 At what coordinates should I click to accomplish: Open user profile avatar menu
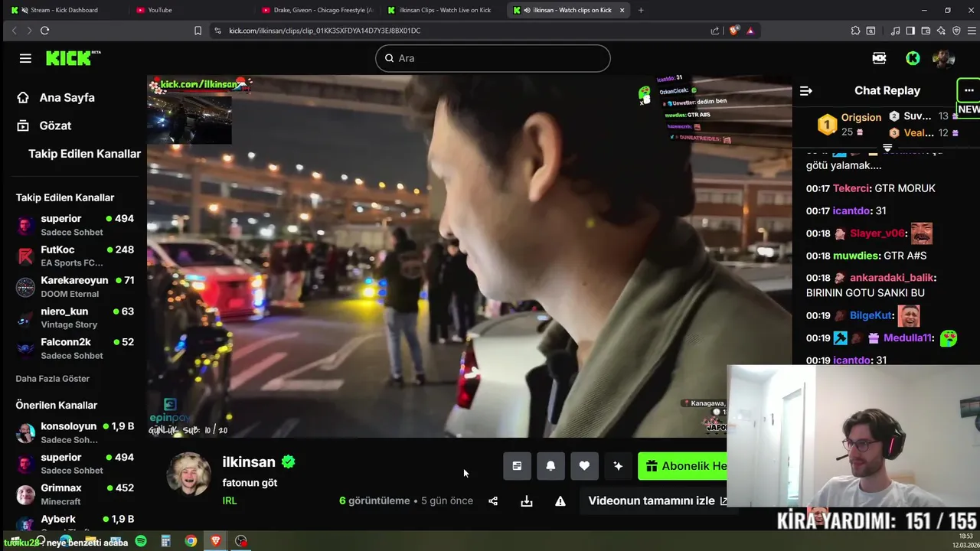tap(943, 58)
